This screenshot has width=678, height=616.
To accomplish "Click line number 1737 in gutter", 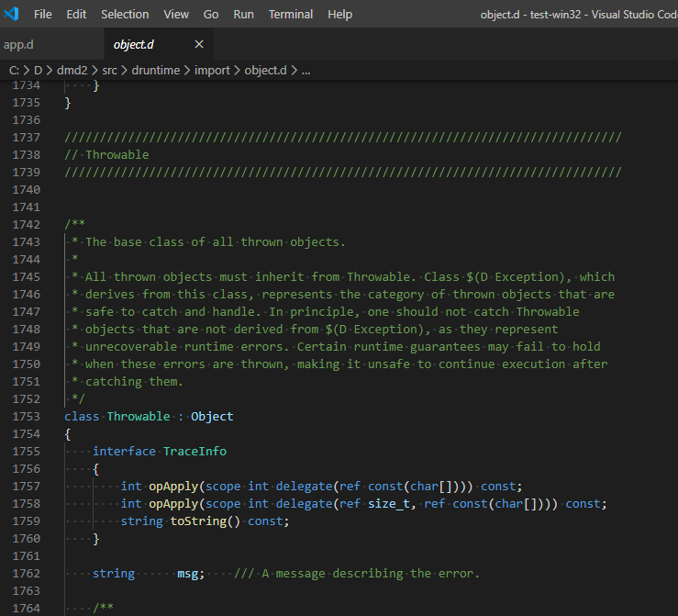I will (27, 138).
